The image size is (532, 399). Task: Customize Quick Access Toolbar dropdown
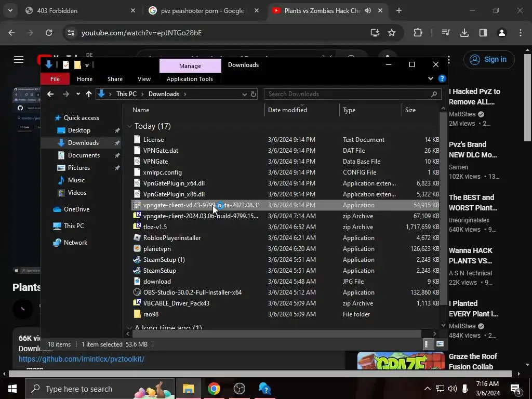tap(87, 65)
